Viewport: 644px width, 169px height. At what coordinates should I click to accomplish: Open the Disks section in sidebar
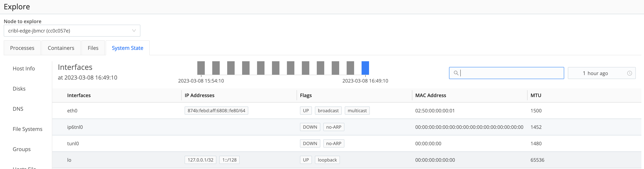19,89
